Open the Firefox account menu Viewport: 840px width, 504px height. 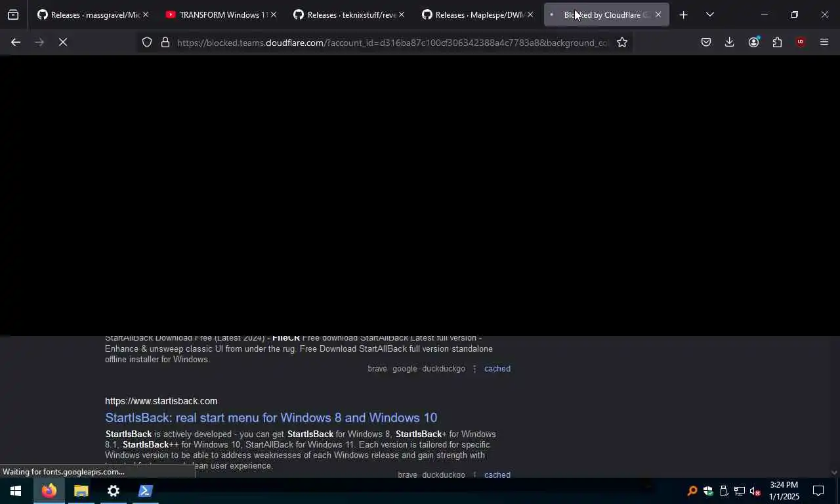[753, 42]
